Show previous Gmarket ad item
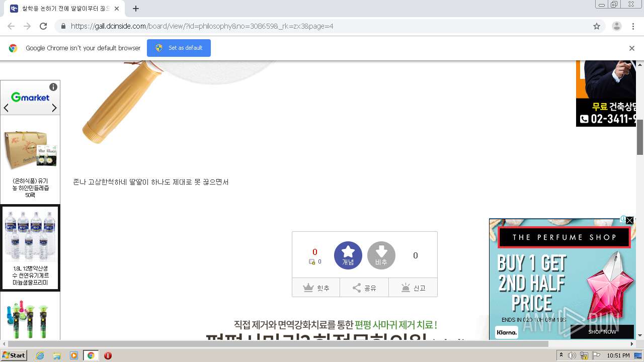Image resolution: width=644 pixels, height=362 pixels. (6, 108)
